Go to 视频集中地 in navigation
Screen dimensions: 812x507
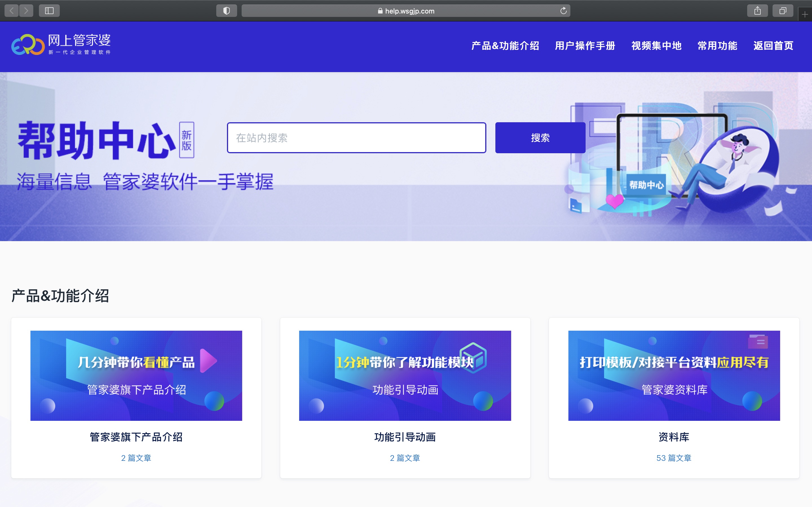point(656,46)
